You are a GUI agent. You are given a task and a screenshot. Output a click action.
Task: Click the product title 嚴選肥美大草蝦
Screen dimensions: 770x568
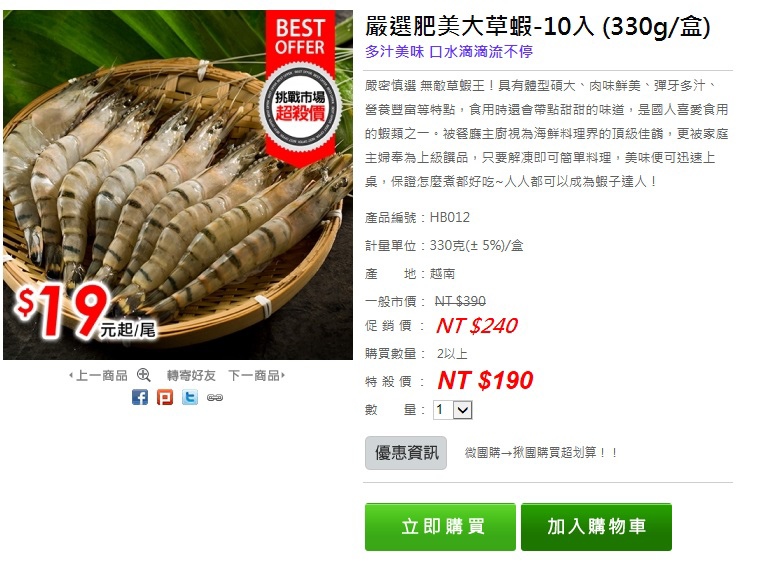click(x=448, y=27)
